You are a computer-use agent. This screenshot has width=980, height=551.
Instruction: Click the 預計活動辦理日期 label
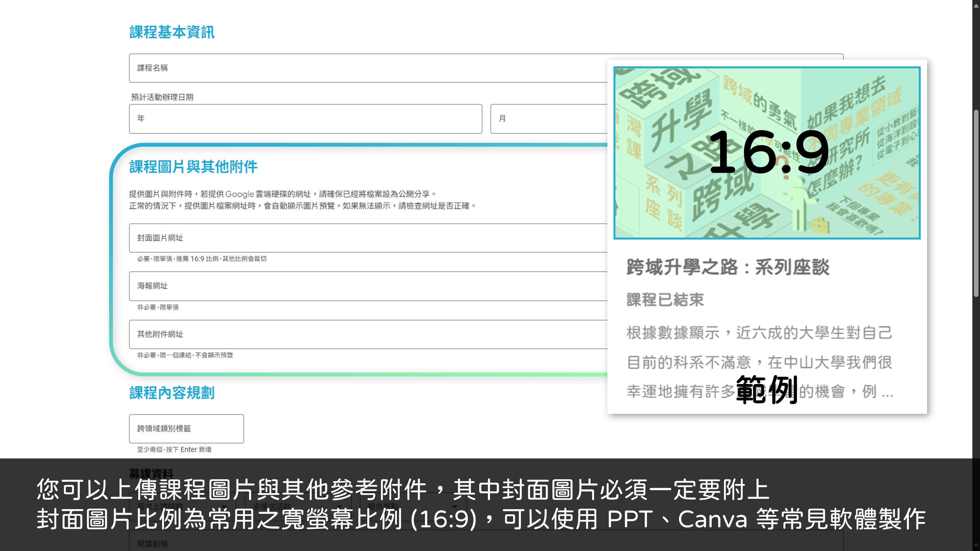[162, 97]
